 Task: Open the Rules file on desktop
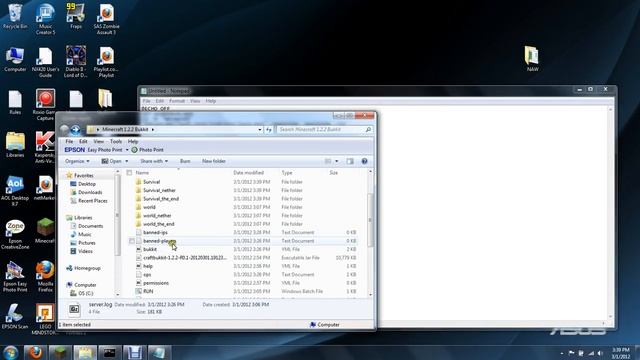[15, 102]
